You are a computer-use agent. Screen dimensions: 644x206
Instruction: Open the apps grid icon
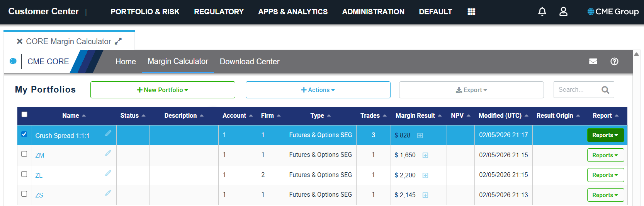click(471, 12)
